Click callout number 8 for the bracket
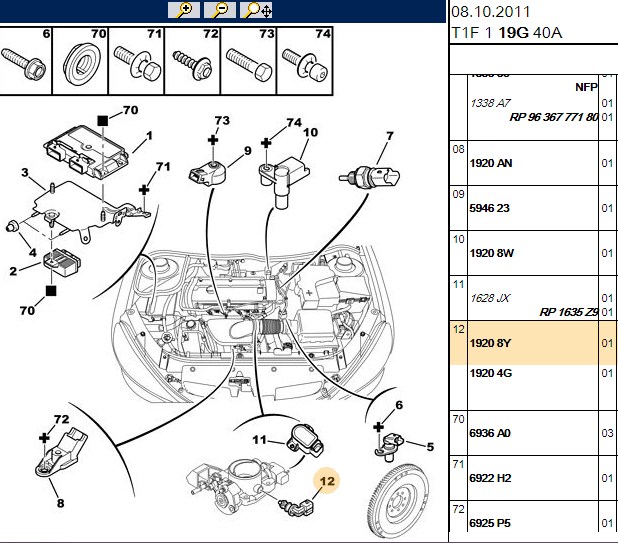Screen dimensions: 618x543 pos(60,503)
